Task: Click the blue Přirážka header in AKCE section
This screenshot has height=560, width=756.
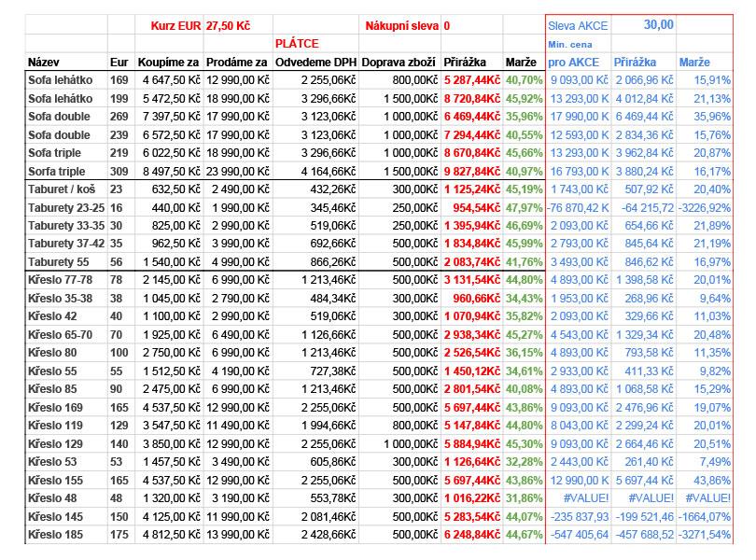Action: (x=635, y=63)
